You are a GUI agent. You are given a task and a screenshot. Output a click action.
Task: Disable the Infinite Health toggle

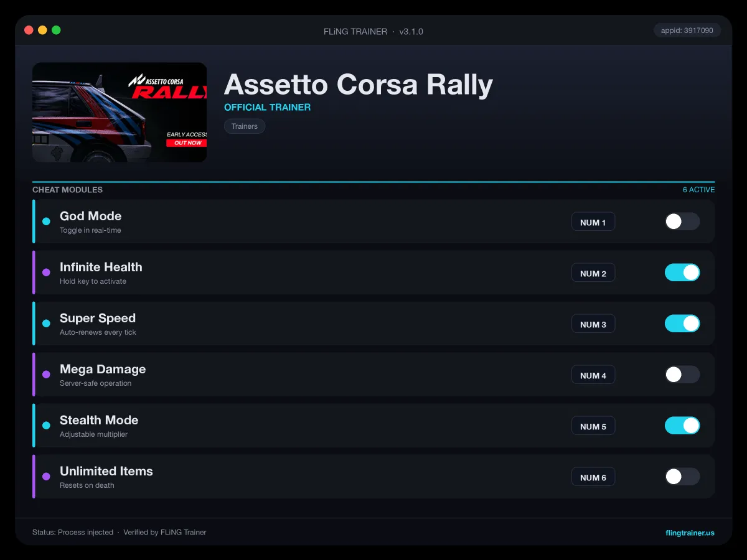coord(682,273)
